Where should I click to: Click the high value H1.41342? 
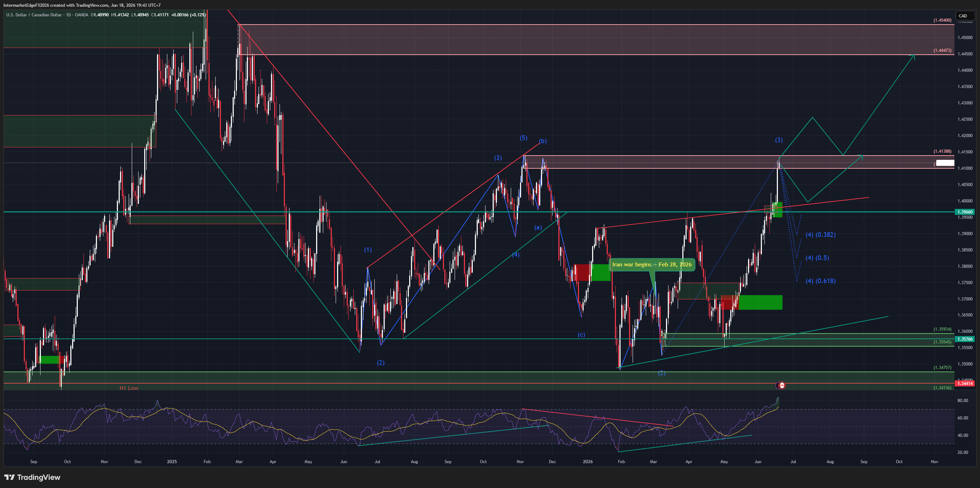point(120,15)
